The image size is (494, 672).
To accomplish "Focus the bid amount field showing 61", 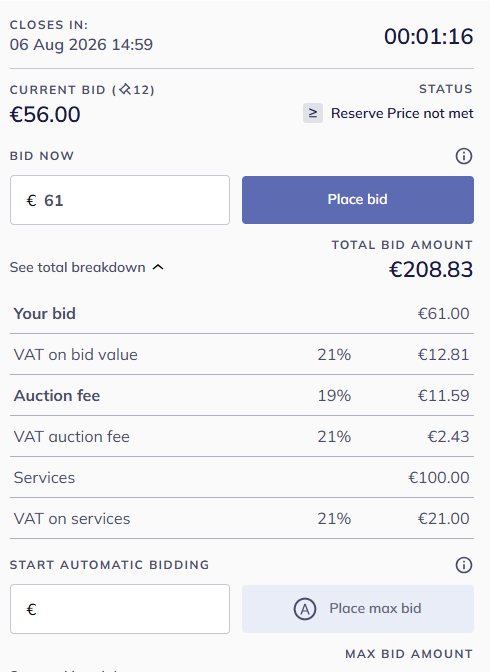I will click(x=120, y=200).
